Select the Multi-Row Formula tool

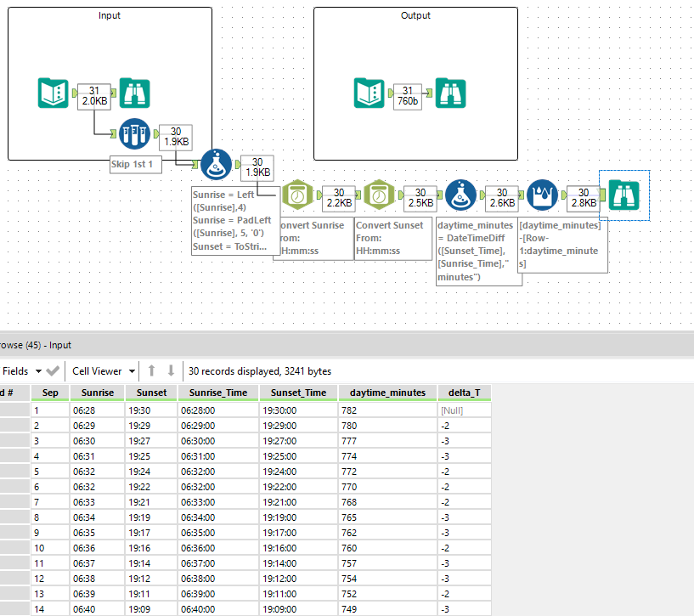coord(543,195)
